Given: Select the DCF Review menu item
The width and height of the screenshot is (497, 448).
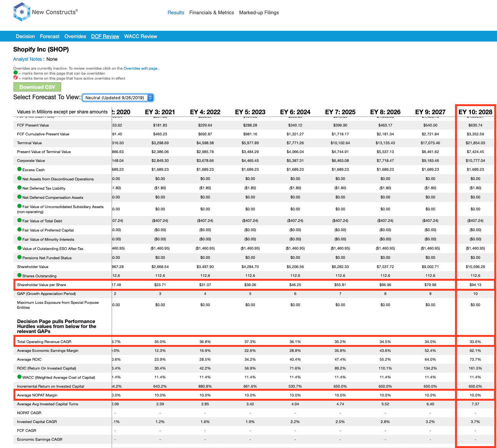Looking at the screenshot, I should pos(105,37).
